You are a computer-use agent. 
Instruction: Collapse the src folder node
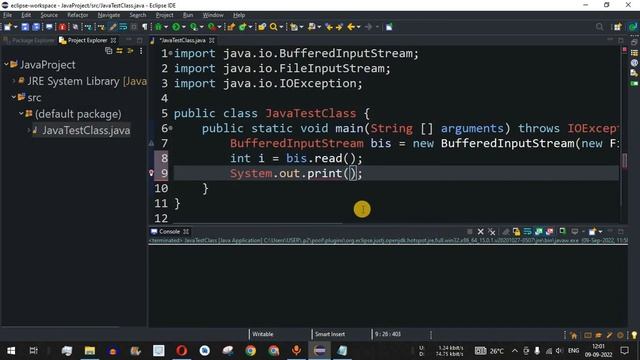(x=13, y=97)
